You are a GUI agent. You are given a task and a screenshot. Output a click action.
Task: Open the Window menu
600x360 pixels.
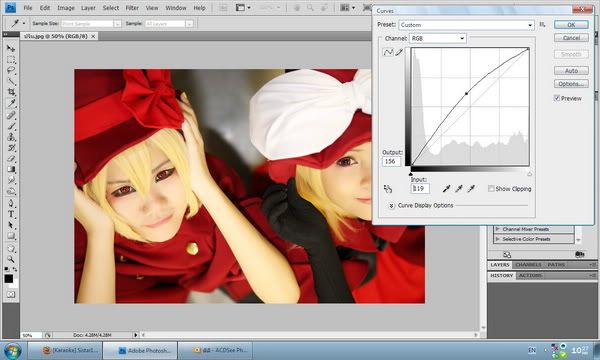pyautogui.click(x=176, y=8)
